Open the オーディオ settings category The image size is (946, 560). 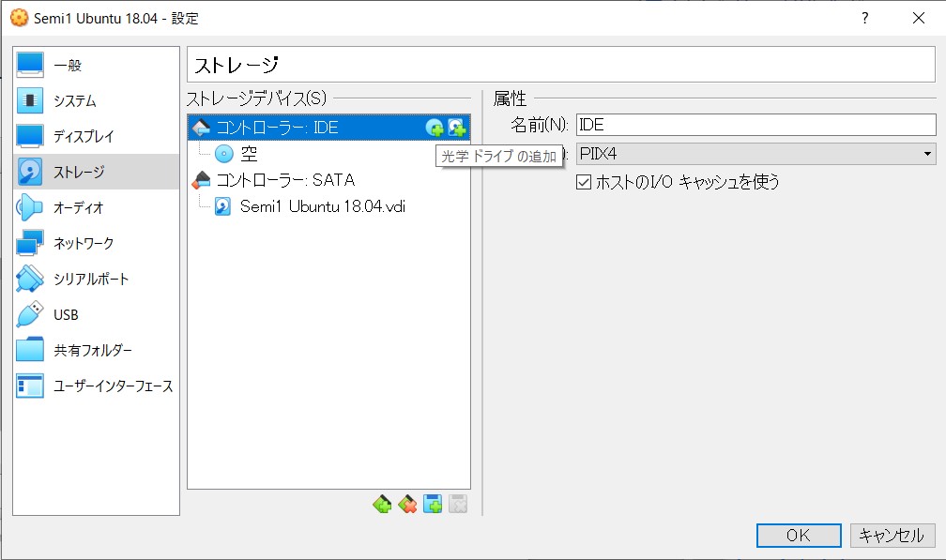tap(96, 207)
